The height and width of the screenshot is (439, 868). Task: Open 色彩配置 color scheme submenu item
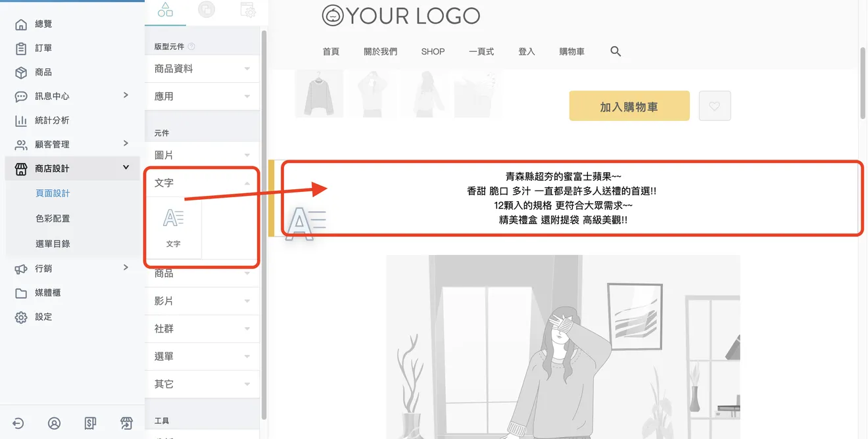pos(53,219)
